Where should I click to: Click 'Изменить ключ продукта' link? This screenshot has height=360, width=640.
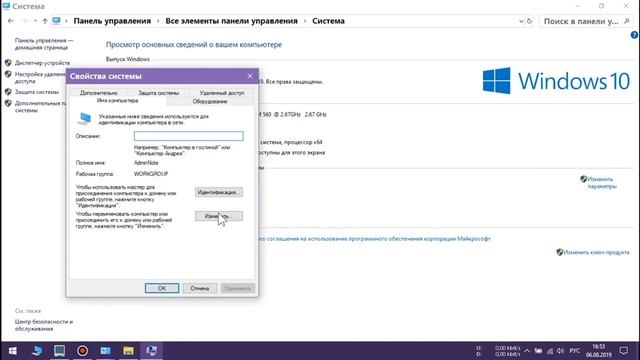[596, 252]
